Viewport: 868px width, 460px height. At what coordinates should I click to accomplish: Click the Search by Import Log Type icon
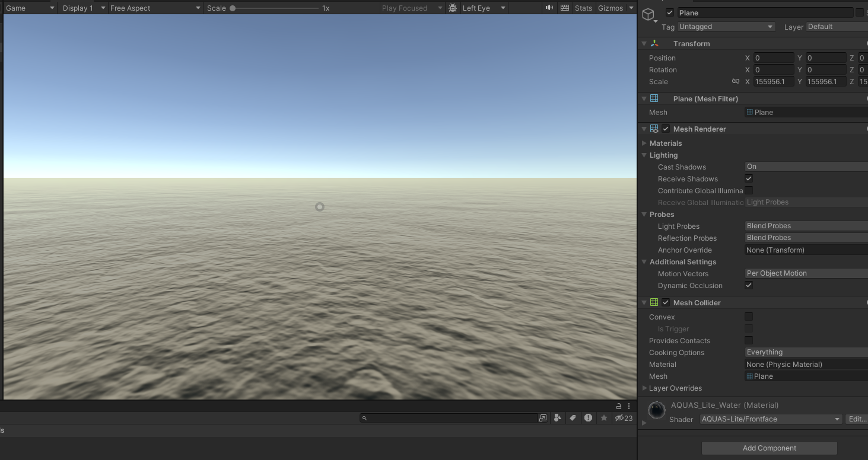pyautogui.click(x=588, y=418)
